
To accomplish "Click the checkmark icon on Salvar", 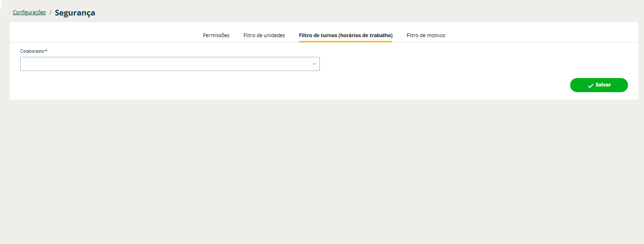I will click(590, 86).
